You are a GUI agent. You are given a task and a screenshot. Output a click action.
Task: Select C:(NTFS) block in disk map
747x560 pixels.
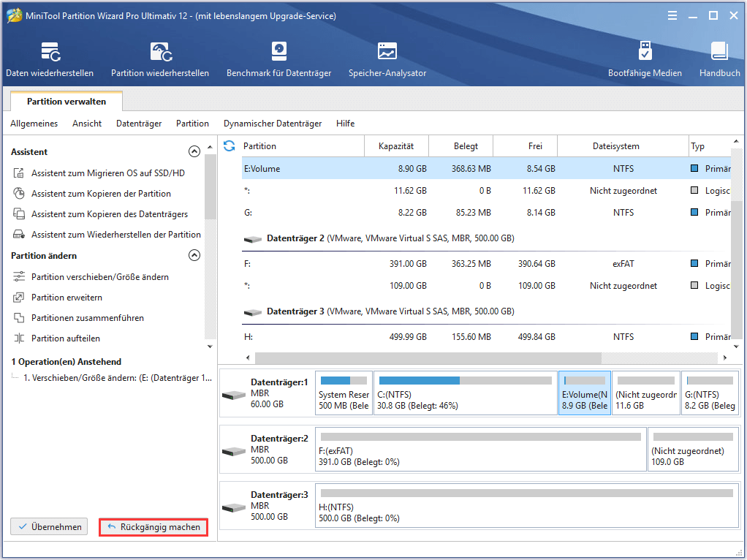click(x=465, y=393)
